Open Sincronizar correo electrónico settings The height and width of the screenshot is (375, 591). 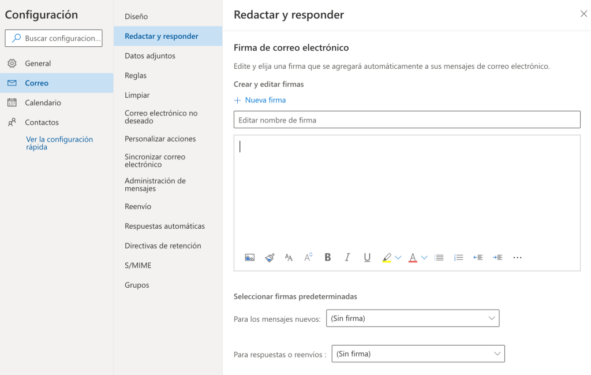tap(168, 161)
